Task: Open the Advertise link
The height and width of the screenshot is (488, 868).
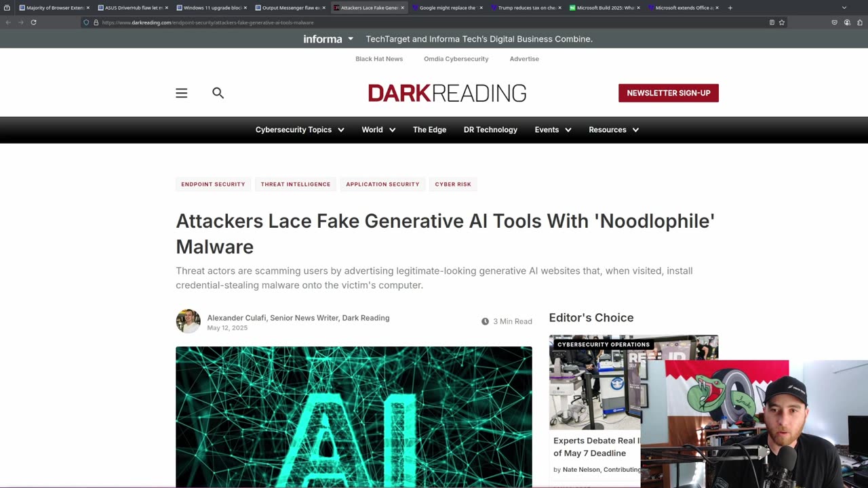Action: click(524, 59)
